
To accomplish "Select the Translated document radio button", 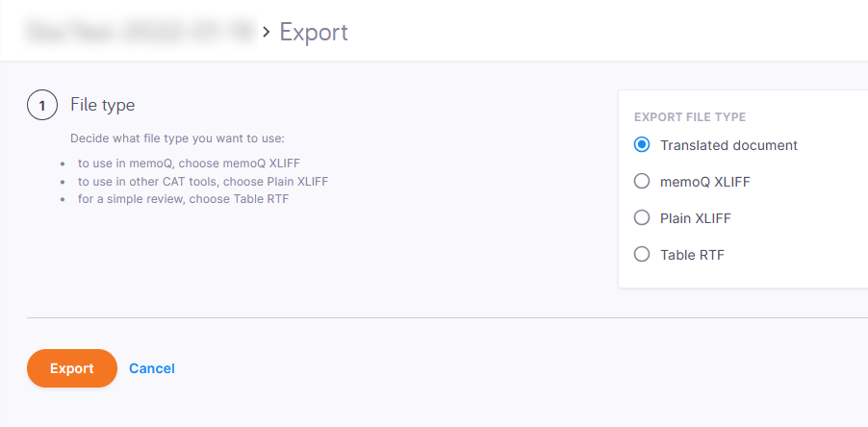I will pyautogui.click(x=642, y=145).
